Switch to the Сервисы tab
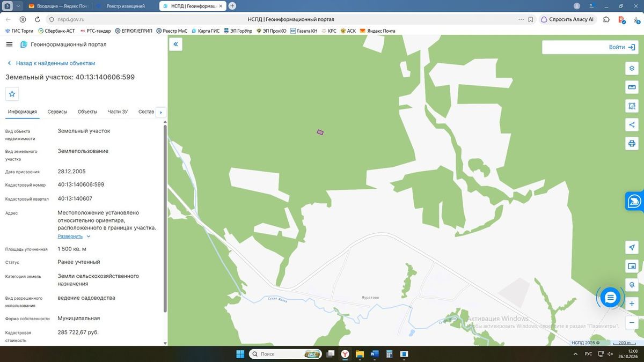 click(57, 112)
